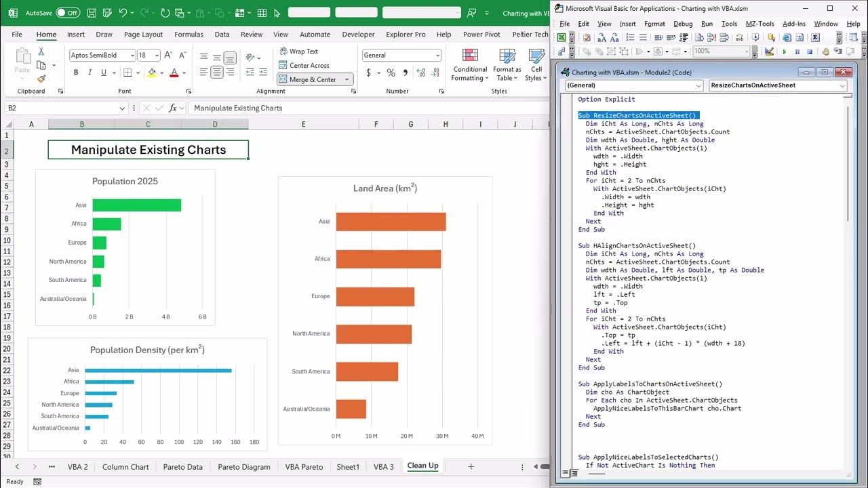Toggle bold formatting in the Font group
Viewport: 868px width, 488px height.
[x=76, y=72]
